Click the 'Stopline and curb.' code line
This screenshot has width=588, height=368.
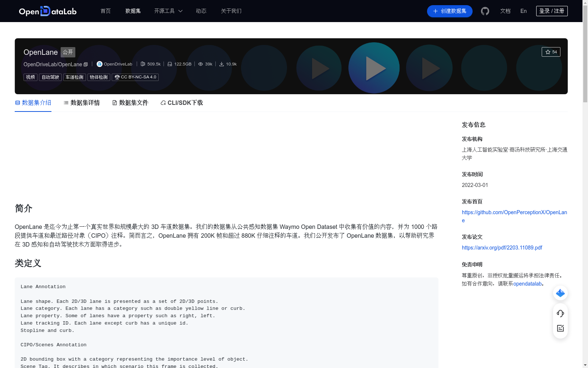click(x=47, y=330)
